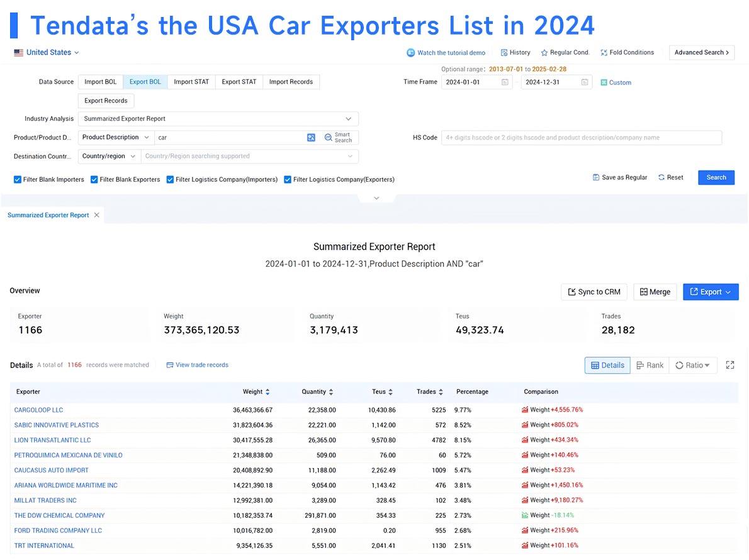This screenshot has width=749, height=560.
Task: Click the Custom time frame icon
Action: pyautogui.click(x=604, y=82)
